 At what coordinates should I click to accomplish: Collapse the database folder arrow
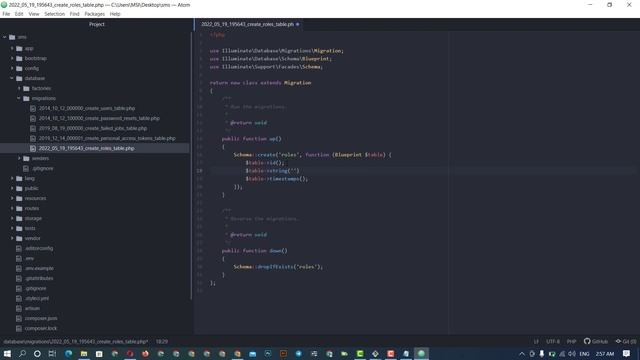coord(12,78)
